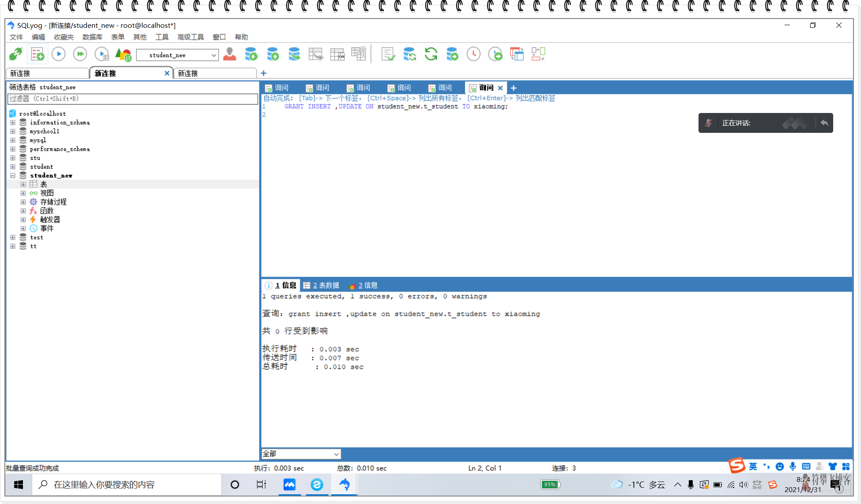The width and height of the screenshot is (861, 504).
Task: Switch to the 3 信息 result tab
Action: click(x=363, y=286)
